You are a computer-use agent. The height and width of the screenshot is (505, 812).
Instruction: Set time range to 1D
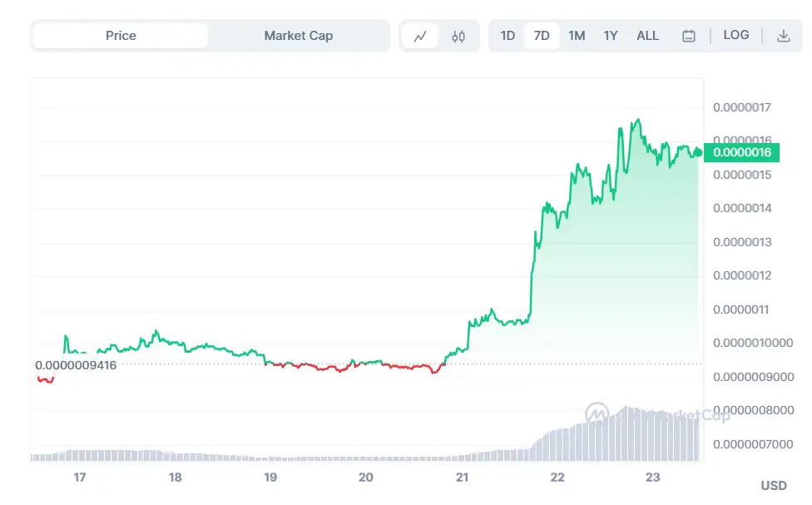[x=507, y=36]
